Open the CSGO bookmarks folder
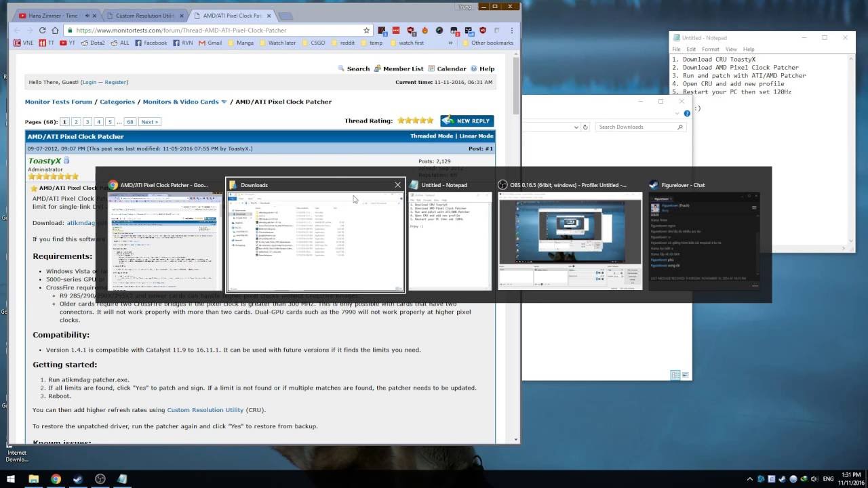Image resolution: width=868 pixels, height=488 pixels. pos(314,43)
